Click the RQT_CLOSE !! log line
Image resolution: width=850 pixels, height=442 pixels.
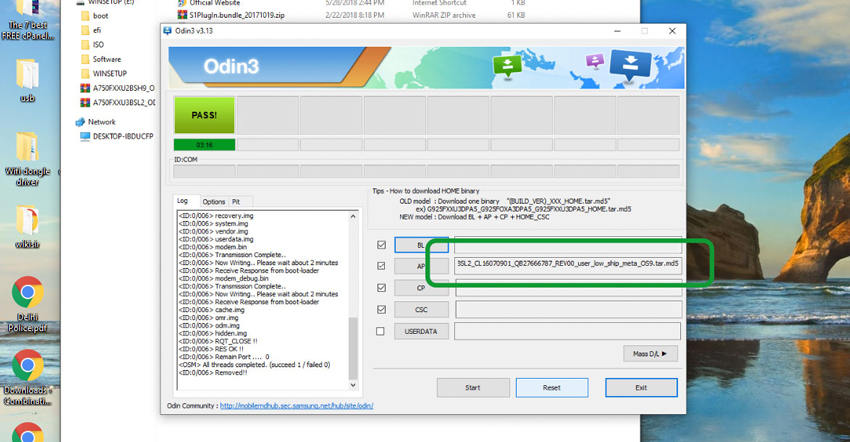(x=218, y=341)
